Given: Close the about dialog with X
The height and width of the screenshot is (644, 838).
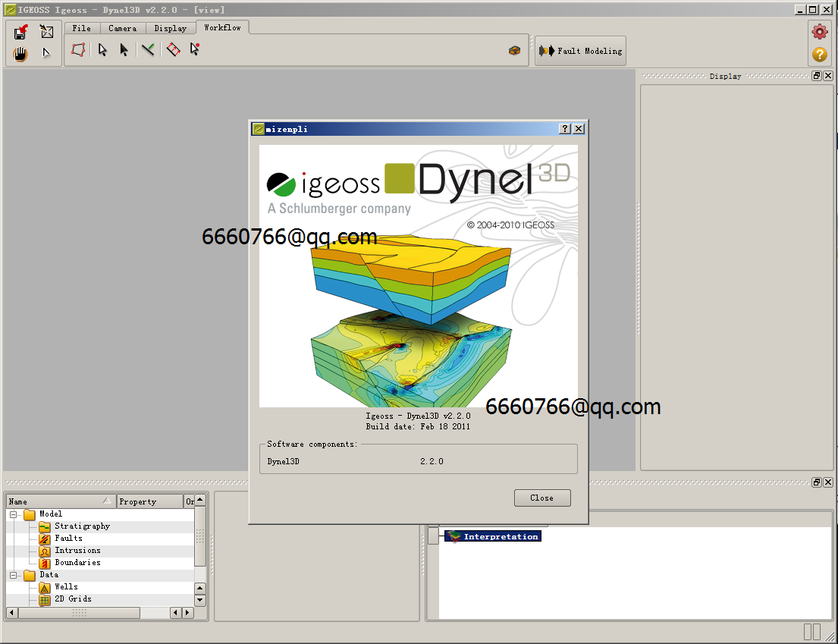Looking at the screenshot, I should pos(579,129).
